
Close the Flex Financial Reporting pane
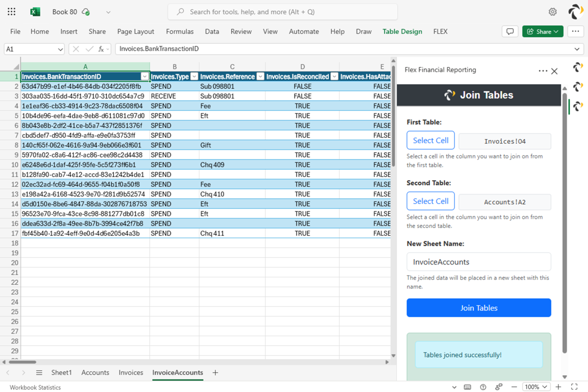point(554,71)
